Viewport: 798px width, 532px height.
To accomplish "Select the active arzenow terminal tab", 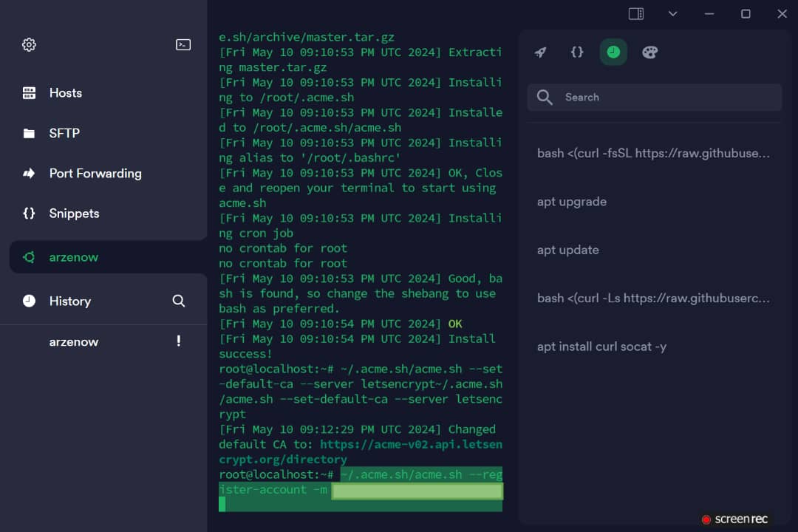I will (74, 257).
